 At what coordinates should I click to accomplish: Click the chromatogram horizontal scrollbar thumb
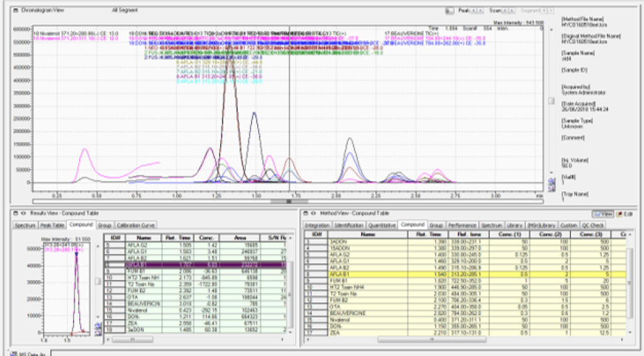[288, 201]
